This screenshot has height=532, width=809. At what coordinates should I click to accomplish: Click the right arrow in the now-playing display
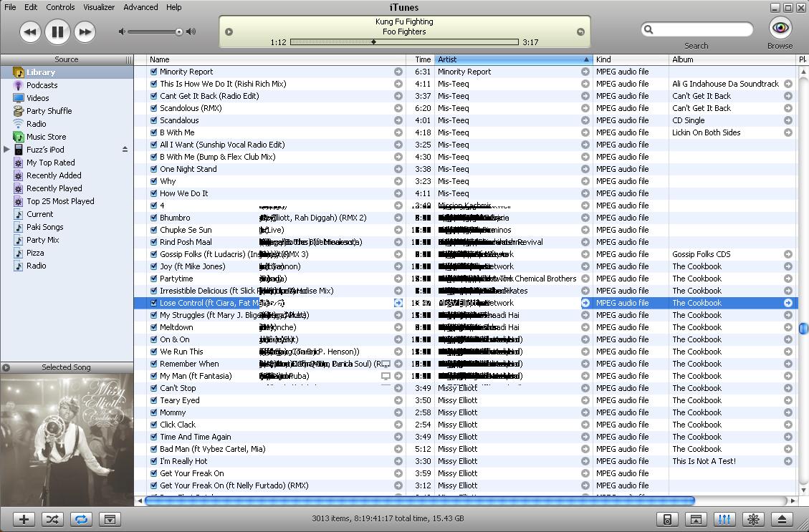580,32
